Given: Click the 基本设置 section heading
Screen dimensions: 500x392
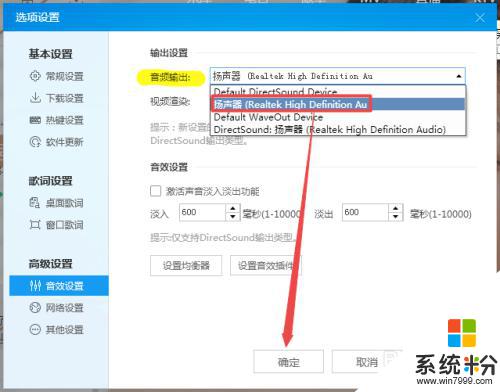Looking at the screenshot, I should (x=50, y=54).
